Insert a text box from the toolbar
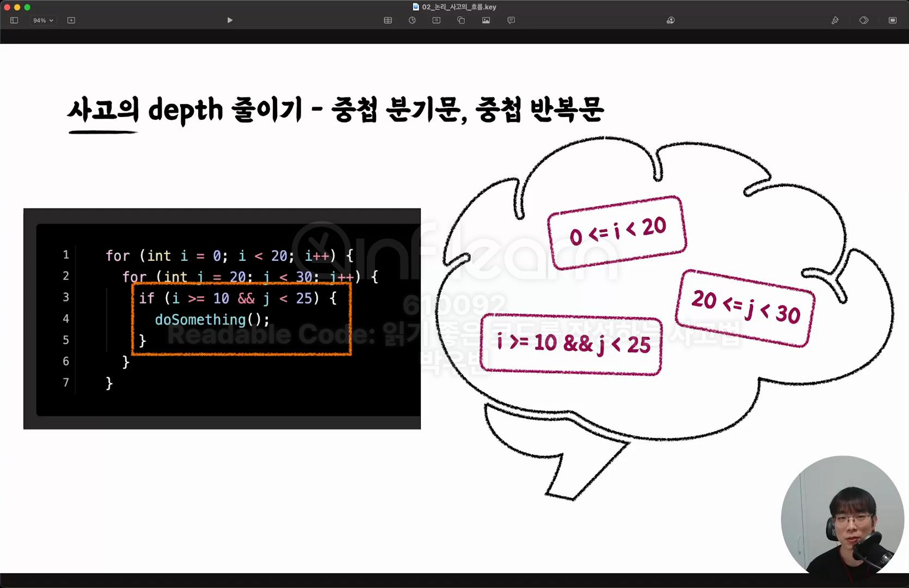Image resolution: width=909 pixels, height=588 pixels. [437, 20]
